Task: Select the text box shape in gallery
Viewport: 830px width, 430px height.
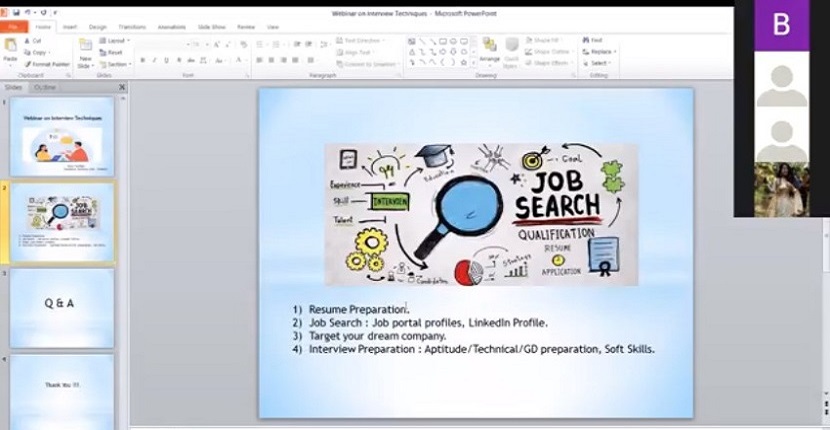Action: tap(412, 41)
